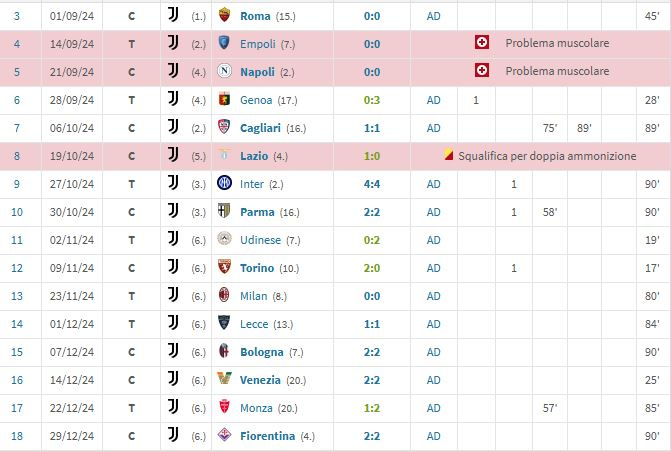Open the Bologna team link
This screenshot has height=452, width=671.
coord(261,352)
